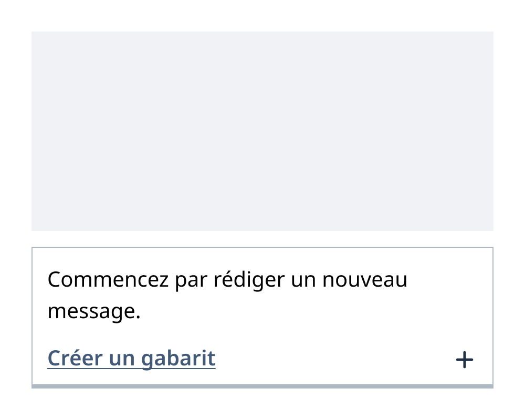Click the white area surrounding the card
The height and width of the screenshot is (420, 525).
coord(262,407)
